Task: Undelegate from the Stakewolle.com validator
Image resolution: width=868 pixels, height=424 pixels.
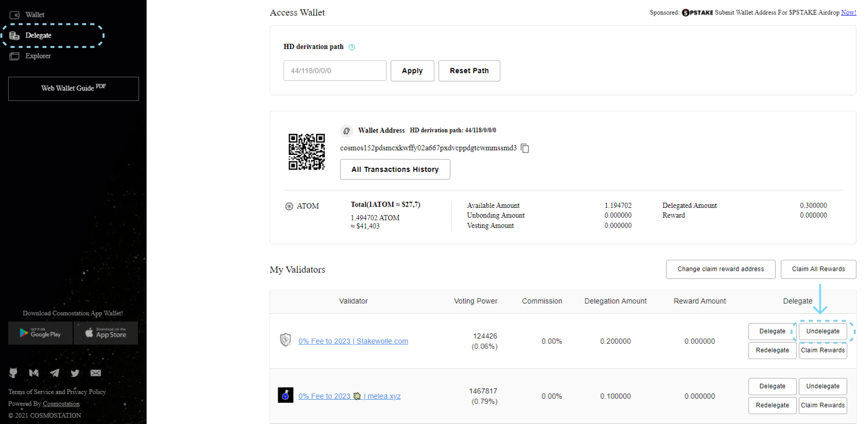Action: [x=822, y=331]
